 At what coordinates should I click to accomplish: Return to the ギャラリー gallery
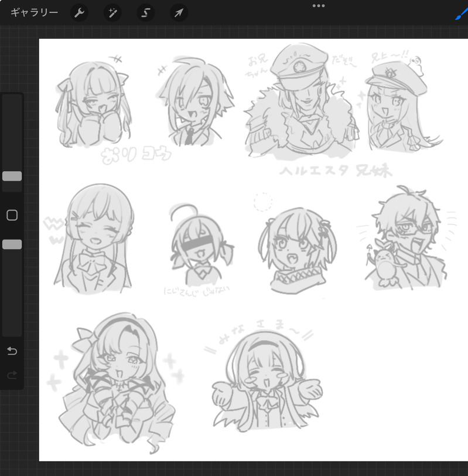[x=35, y=12]
